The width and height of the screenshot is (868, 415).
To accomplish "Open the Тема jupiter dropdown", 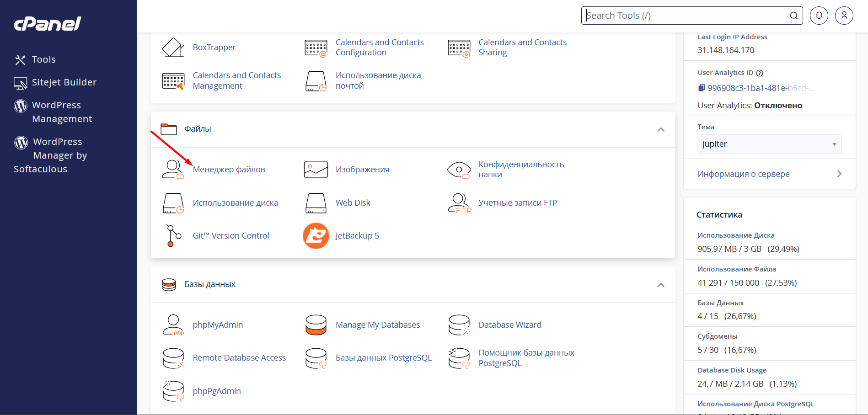I will pos(769,144).
